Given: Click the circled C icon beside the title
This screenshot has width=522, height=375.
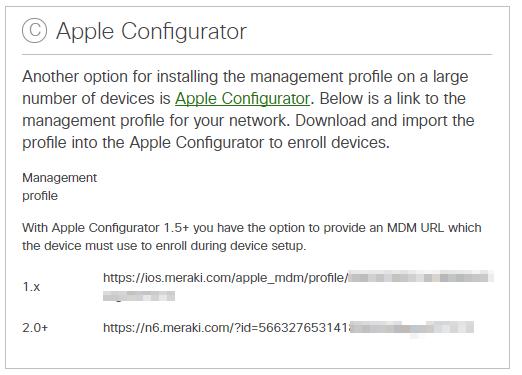Looking at the screenshot, I should [x=34, y=30].
